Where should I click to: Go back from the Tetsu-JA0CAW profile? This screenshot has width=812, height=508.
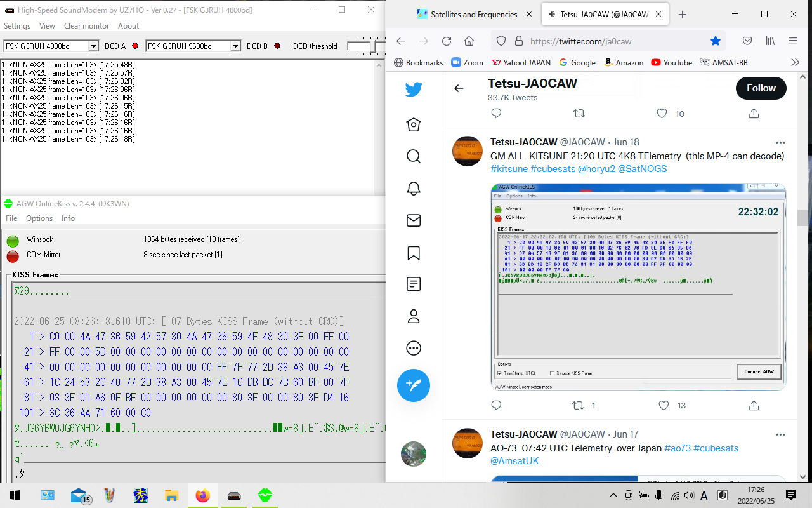(459, 88)
